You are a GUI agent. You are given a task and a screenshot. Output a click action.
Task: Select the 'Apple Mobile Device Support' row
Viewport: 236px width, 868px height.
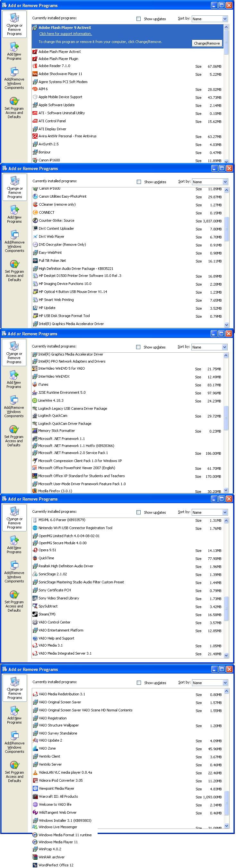coord(127,97)
